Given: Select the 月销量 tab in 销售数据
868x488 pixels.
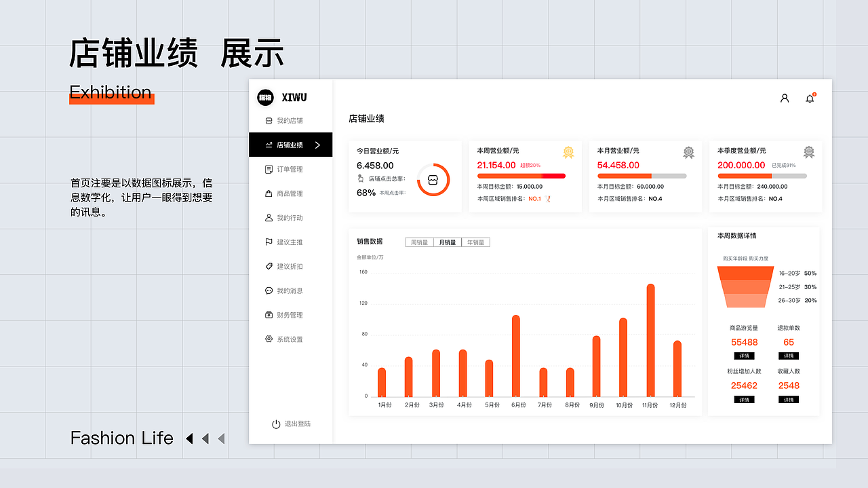Looking at the screenshot, I should click(446, 242).
